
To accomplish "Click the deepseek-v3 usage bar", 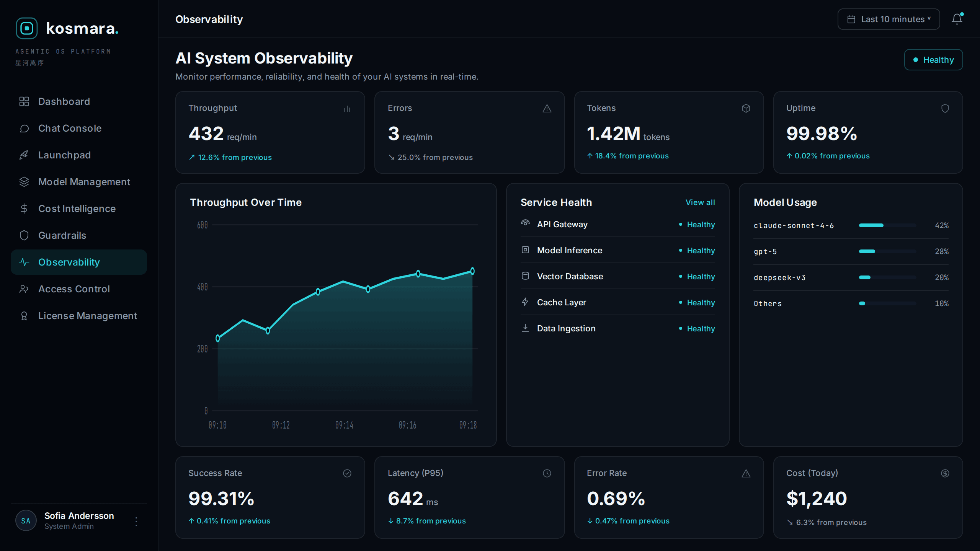I will 887,277.
